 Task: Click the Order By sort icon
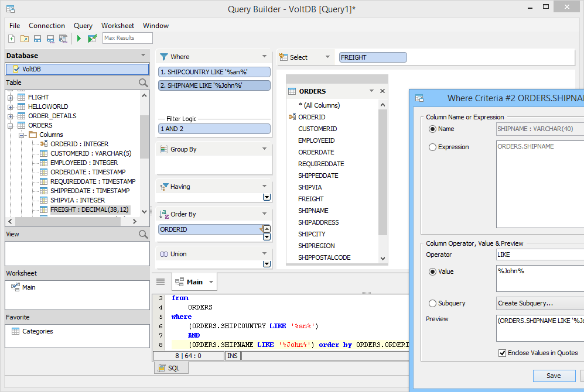[164, 214]
